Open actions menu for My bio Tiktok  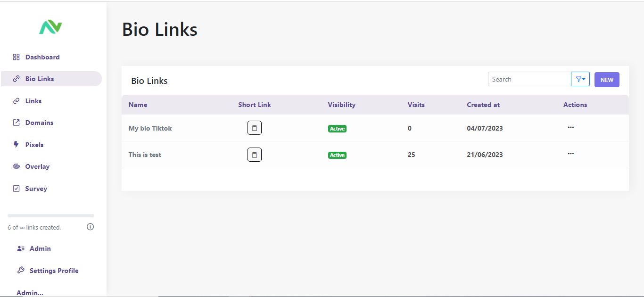coord(571,127)
